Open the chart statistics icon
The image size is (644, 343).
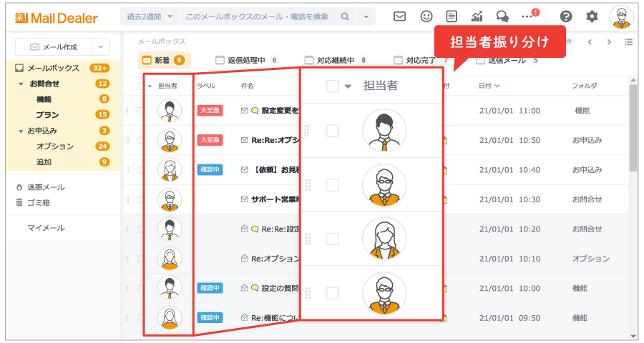pyautogui.click(x=477, y=16)
